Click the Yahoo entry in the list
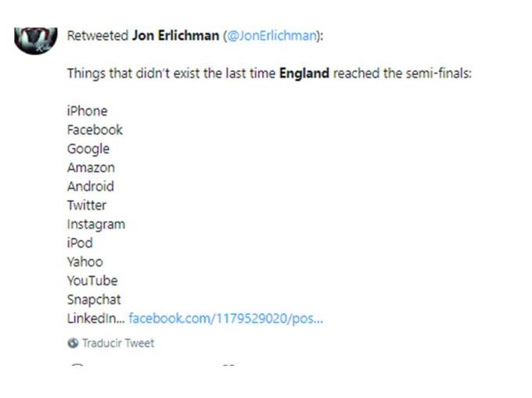This screenshot has height=398, width=532. pos(84,262)
